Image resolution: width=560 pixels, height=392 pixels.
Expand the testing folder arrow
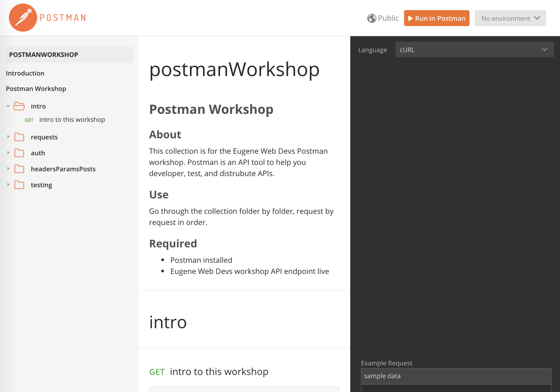pyautogui.click(x=8, y=185)
